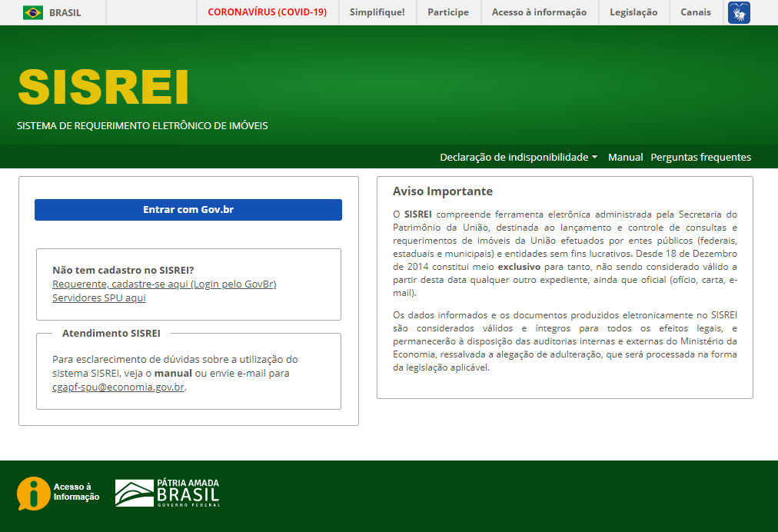Expand the Declaração de indisponibilidade dropdown
Screen dimensions: 778x532
(517, 157)
